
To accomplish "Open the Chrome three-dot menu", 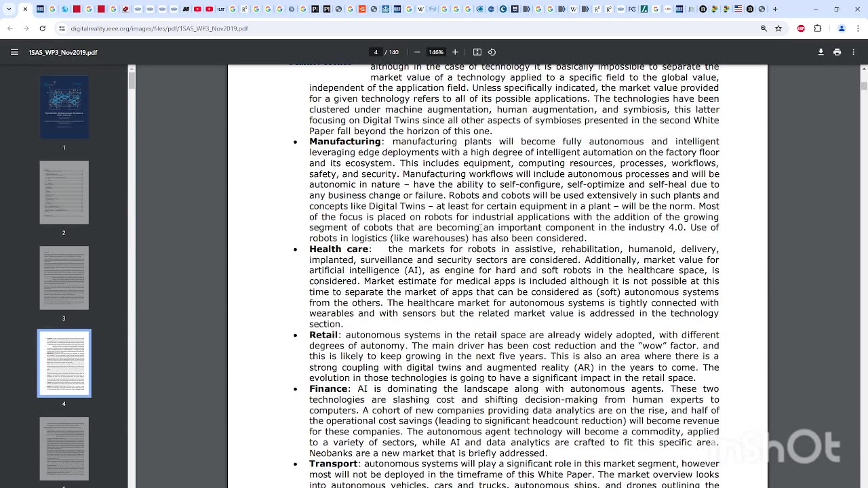I will pyautogui.click(x=858, y=28).
